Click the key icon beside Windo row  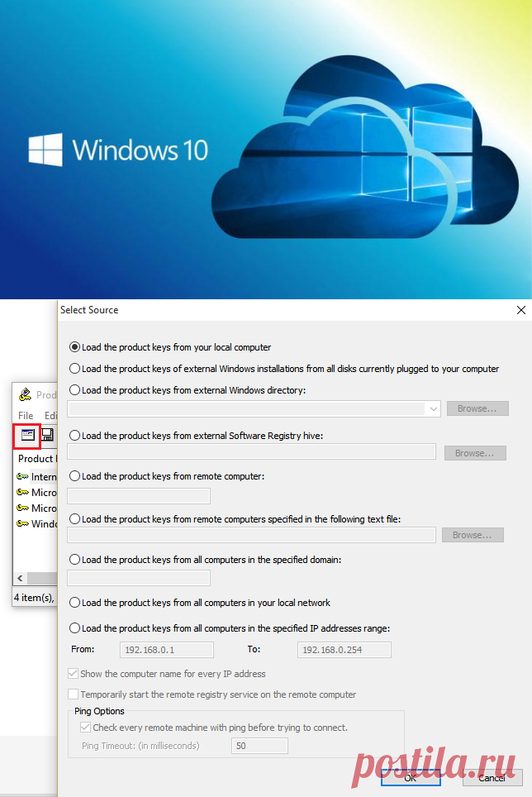(x=22, y=523)
